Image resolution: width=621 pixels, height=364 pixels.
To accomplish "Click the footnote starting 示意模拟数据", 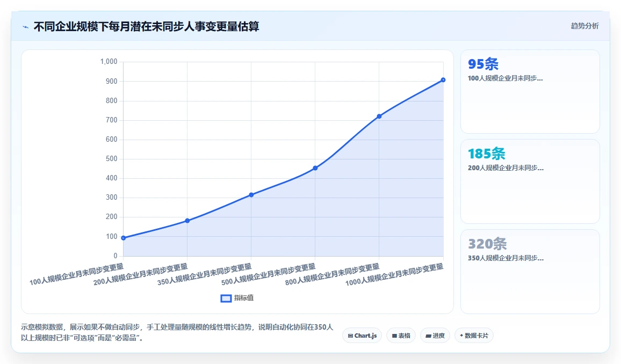I will tap(177, 332).
